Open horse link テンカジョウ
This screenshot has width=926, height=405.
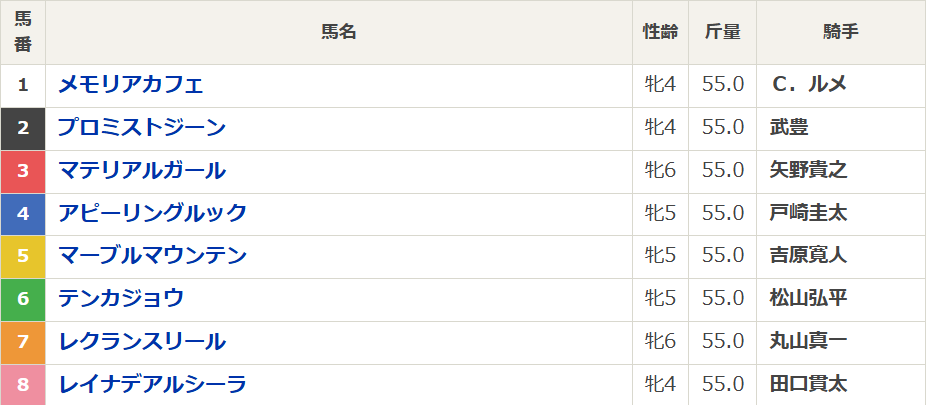click(121, 299)
